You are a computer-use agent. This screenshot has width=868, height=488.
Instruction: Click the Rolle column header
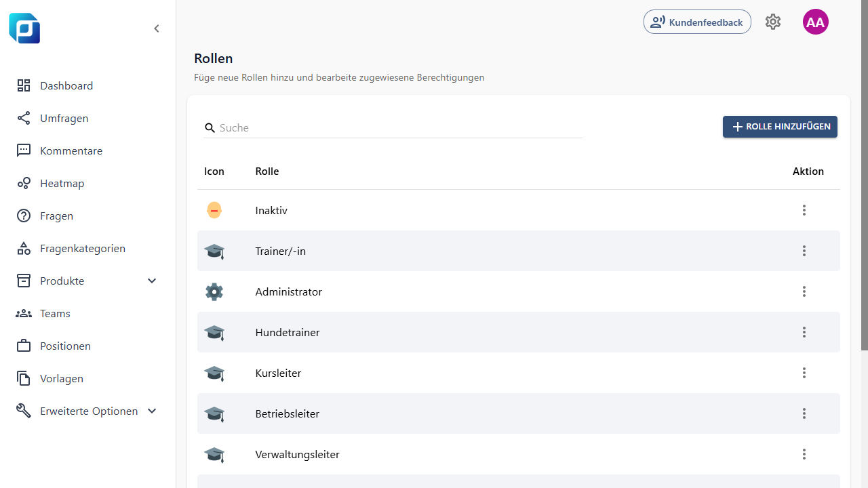(267, 171)
